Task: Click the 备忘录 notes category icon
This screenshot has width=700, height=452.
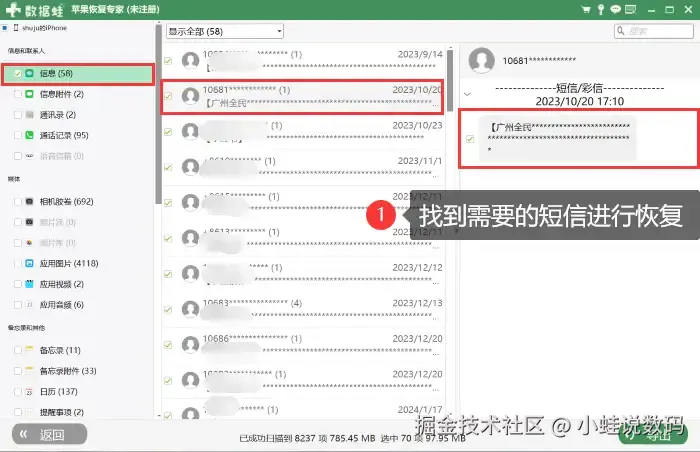Action: point(29,350)
